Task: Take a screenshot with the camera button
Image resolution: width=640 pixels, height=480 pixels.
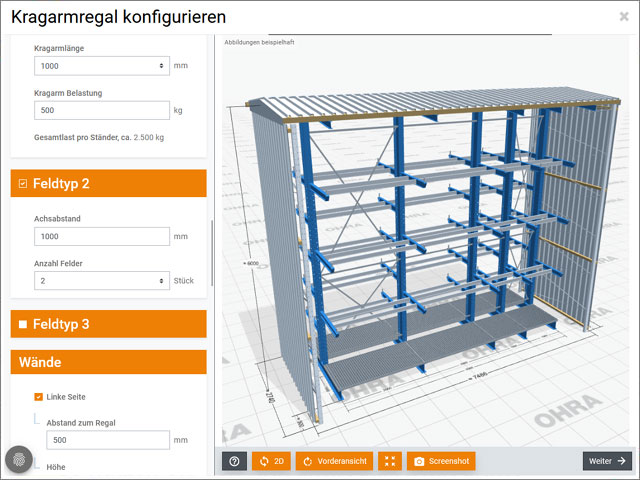Action: (x=442, y=461)
